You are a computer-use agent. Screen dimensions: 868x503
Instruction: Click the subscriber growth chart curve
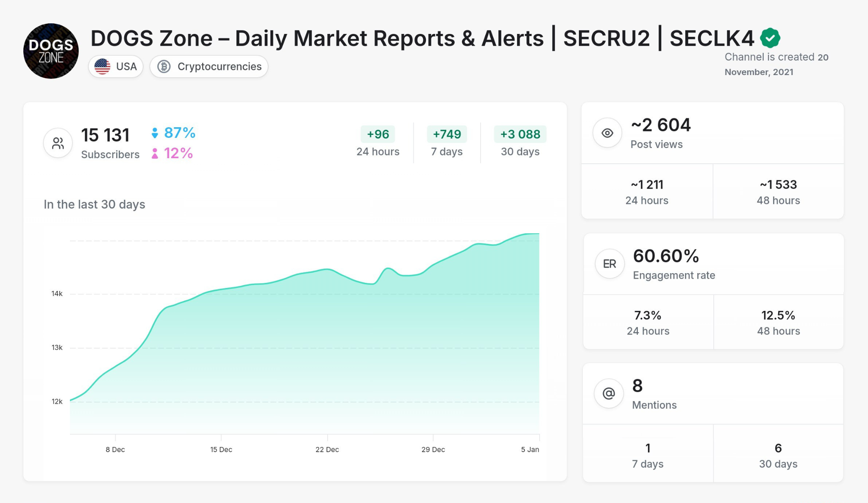click(326, 270)
